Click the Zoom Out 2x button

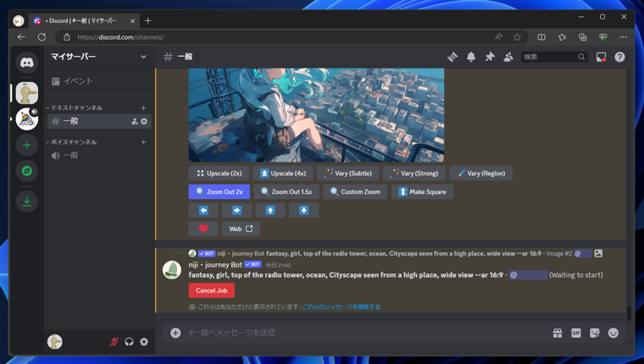(x=219, y=191)
